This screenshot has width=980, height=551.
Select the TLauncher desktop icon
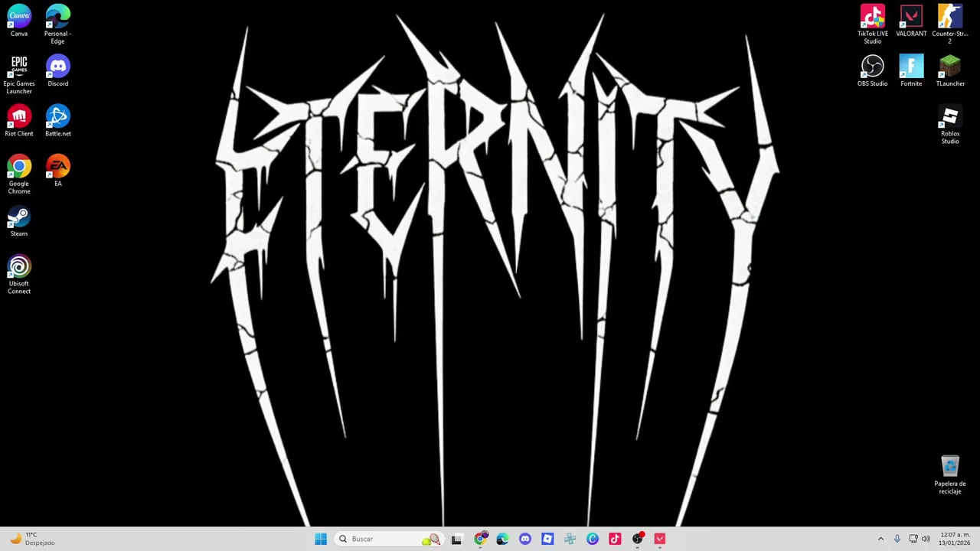tap(950, 71)
